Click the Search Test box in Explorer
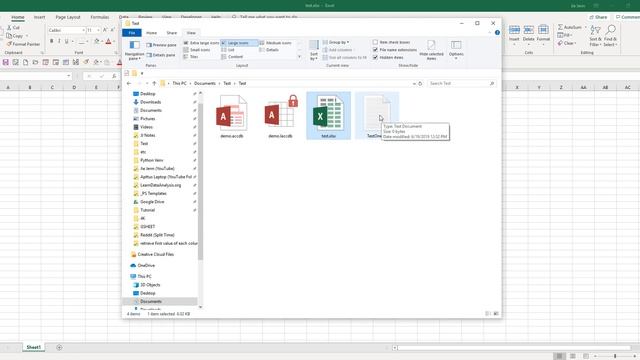Screen dimensions: 640x360 click(461, 83)
